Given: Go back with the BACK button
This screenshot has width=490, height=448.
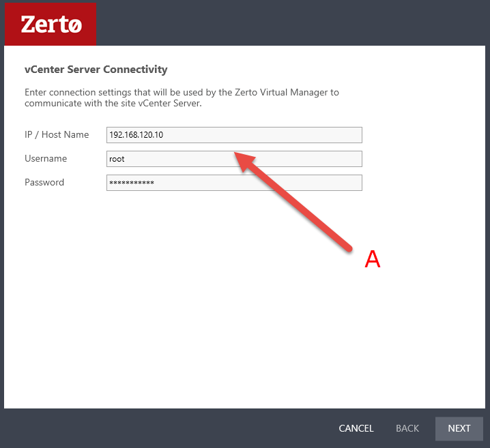Looking at the screenshot, I should [x=407, y=428].
